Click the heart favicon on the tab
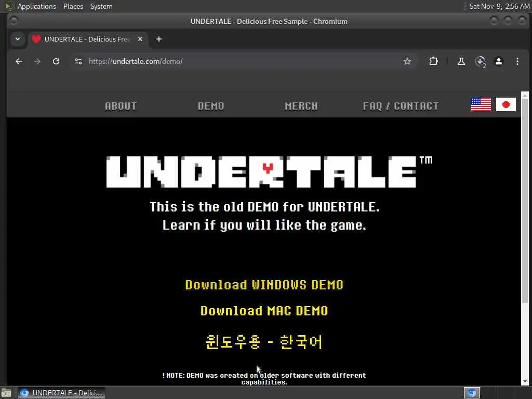The height and width of the screenshot is (399, 532). [36, 39]
